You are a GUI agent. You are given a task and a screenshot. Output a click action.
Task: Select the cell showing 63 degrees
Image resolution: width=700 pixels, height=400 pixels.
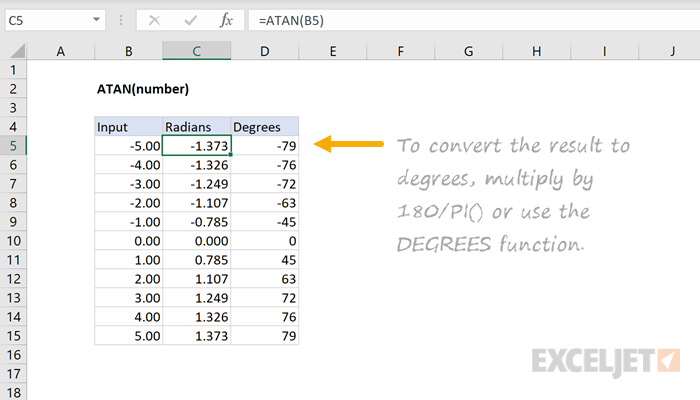[x=265, y=279]
